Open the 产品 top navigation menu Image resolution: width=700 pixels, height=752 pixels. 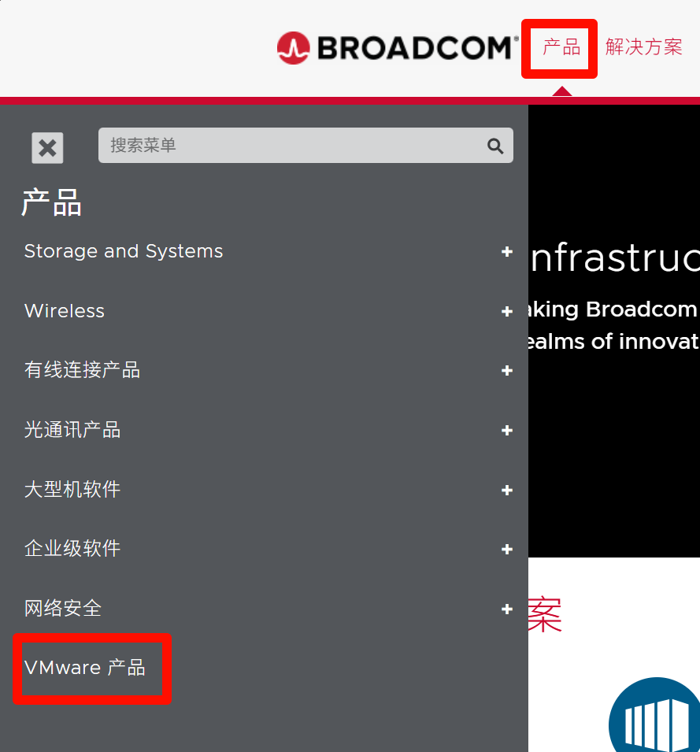(561, 47)
